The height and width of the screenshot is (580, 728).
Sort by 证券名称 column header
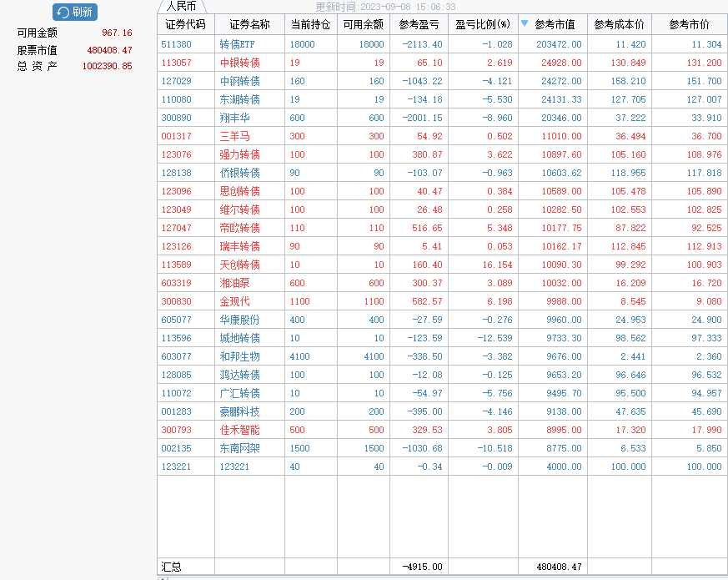coord(250,25)
